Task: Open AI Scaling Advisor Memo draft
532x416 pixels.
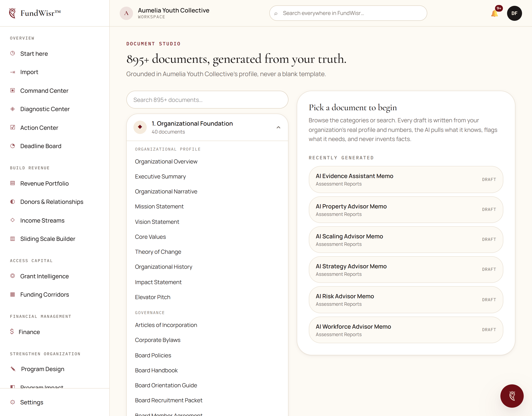Action: tap(406, 240)
